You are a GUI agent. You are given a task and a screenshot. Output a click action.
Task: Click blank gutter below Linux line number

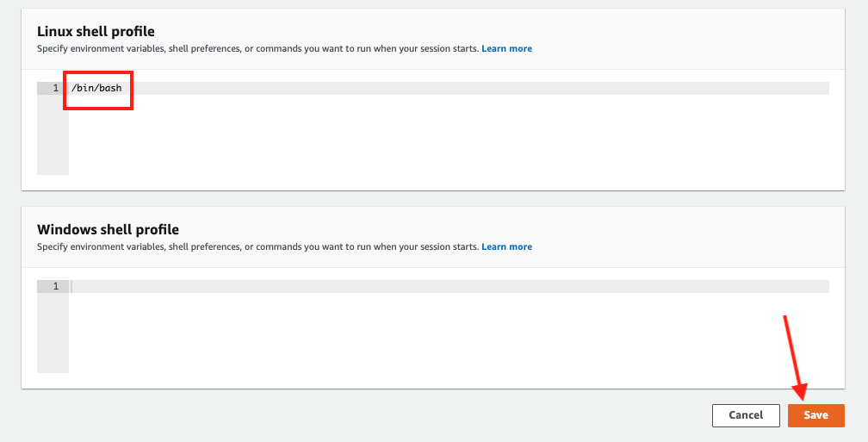[x=53, y=138]
